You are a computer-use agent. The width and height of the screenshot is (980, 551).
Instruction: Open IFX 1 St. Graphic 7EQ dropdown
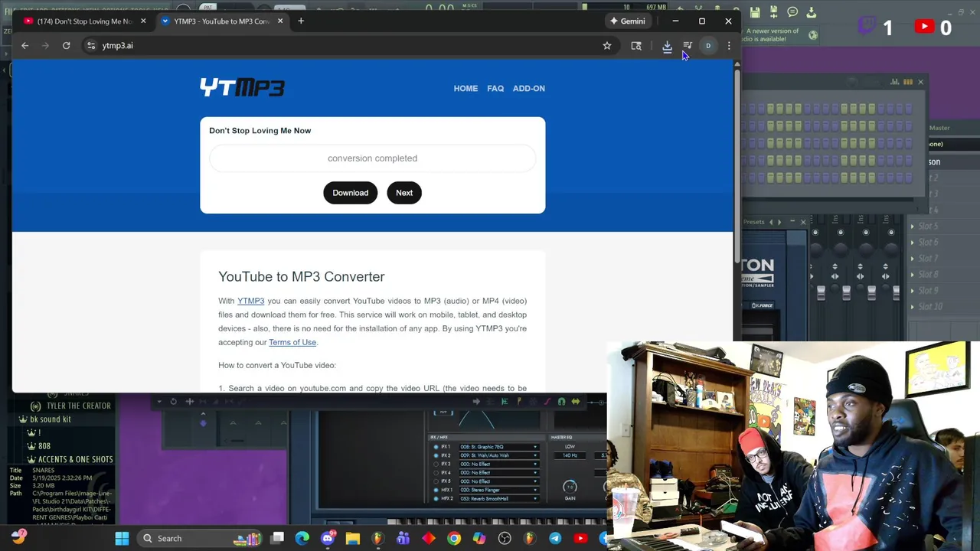pos(498,447)
